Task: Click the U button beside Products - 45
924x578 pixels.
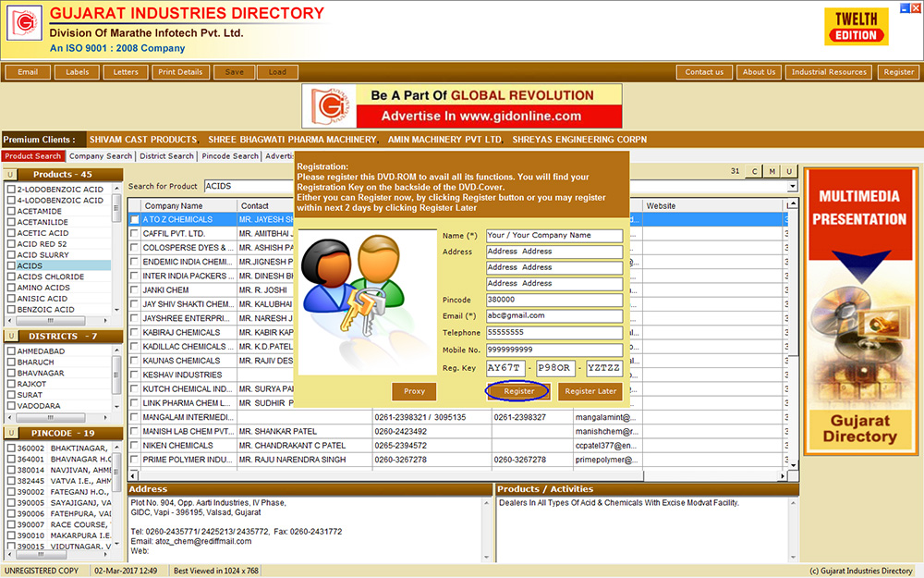Action: click(x=10, y=175)
